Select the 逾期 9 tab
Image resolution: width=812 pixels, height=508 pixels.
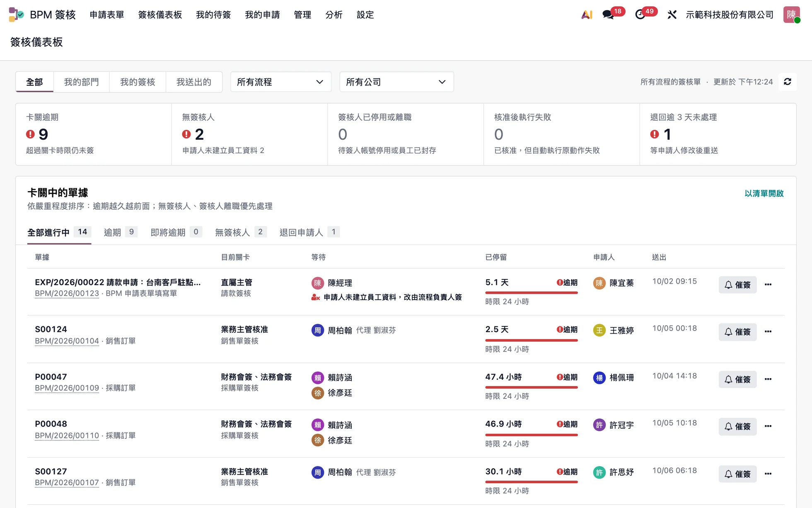[x=120, y=232]
